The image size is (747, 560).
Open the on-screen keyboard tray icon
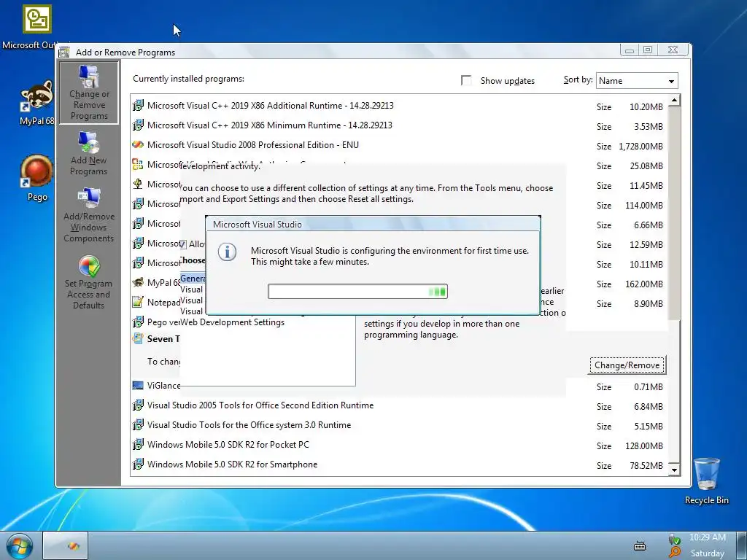pyautogui.click(x=639, y=545)
